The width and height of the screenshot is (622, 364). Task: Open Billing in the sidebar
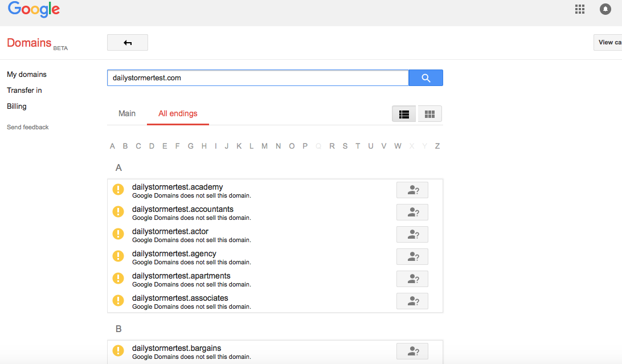tap(17, 107)
